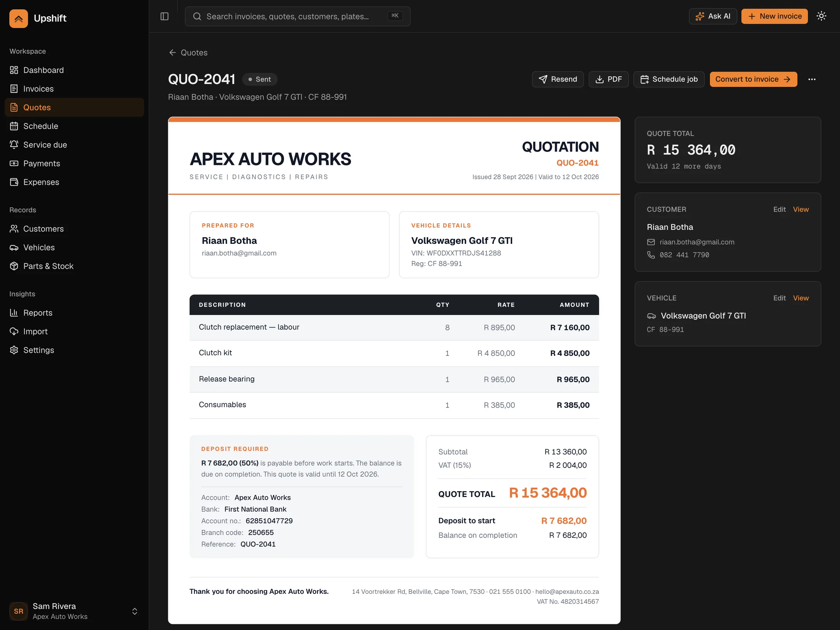Focus the search invoices and quotes field
Viewport: 840px width, 630px height.
pos(297,16)
